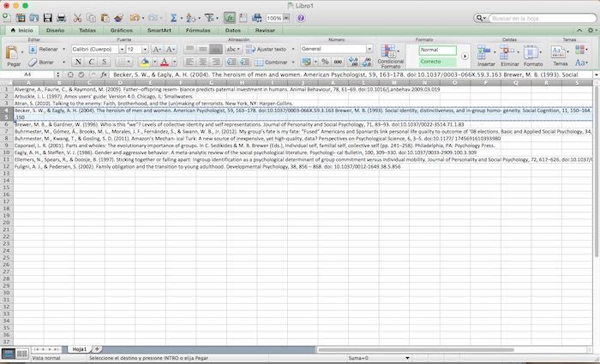Image resolution: width=600 pixels, height=364 pixels.
Task: Click the Paste clipboard toolbar icon
Action: (105, 18)
